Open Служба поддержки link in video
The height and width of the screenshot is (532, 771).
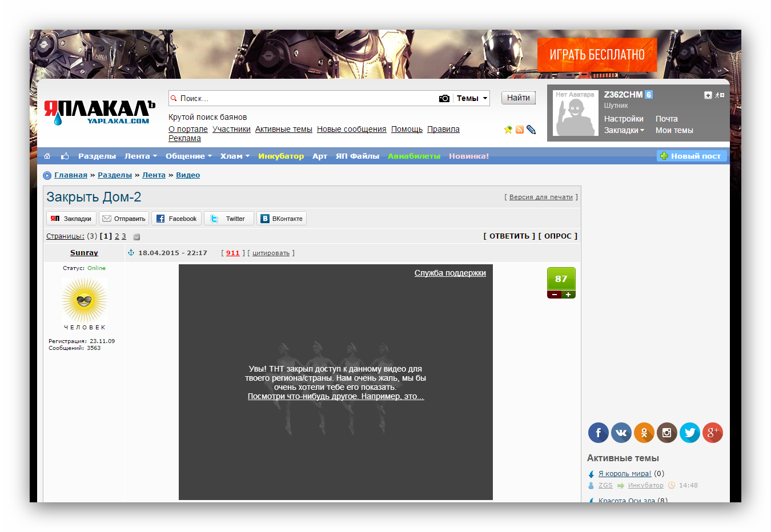click(450, 273)
